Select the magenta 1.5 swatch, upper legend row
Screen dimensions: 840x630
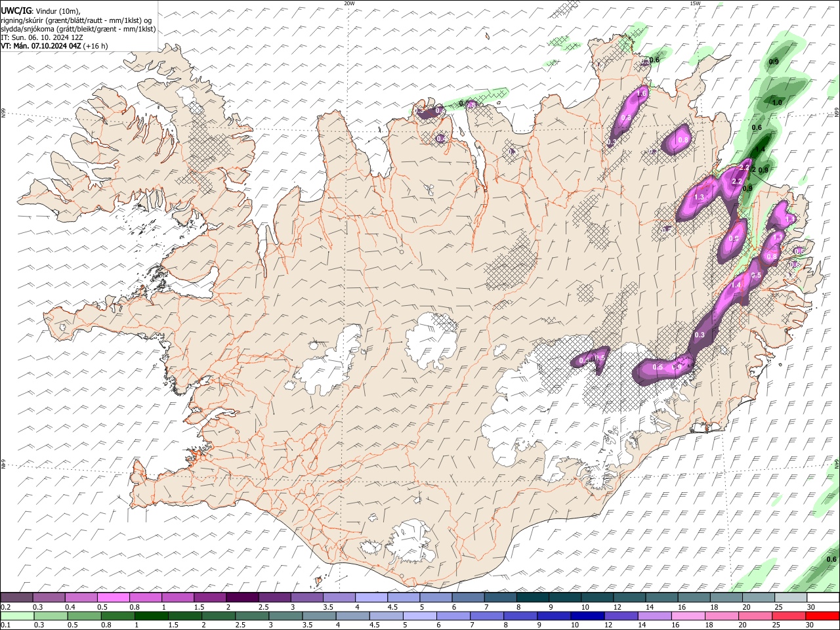[210, 597]
